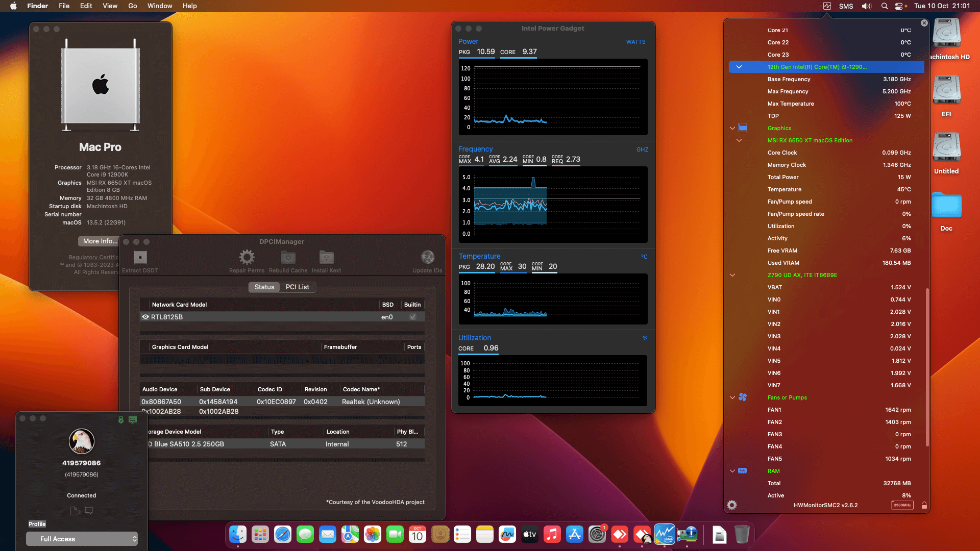
Task: Click the 2500MHz RAM icon in HWMonitorSMC2
Action: tap(902, 505)
